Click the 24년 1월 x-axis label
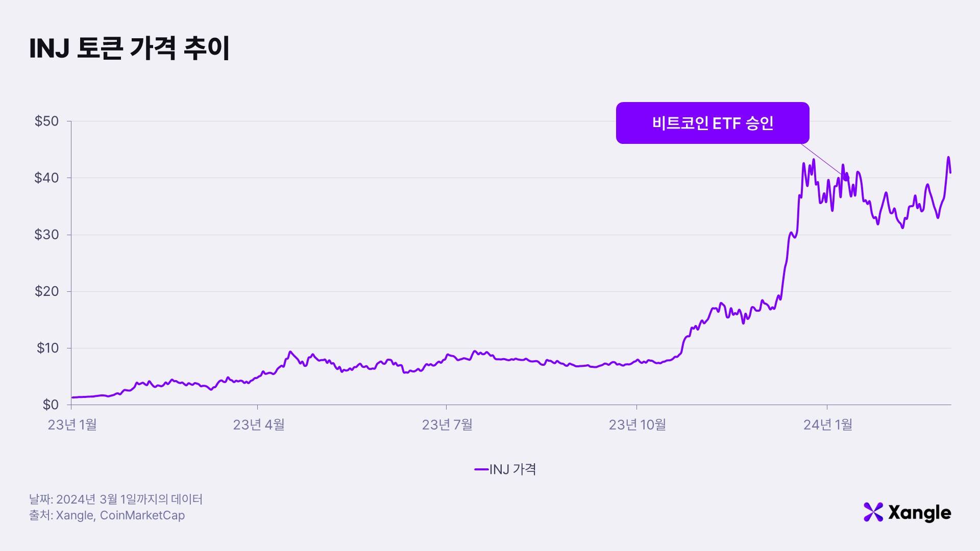This screenshot has width=980, height=551. pyautogui.click(x=827, y=424)
